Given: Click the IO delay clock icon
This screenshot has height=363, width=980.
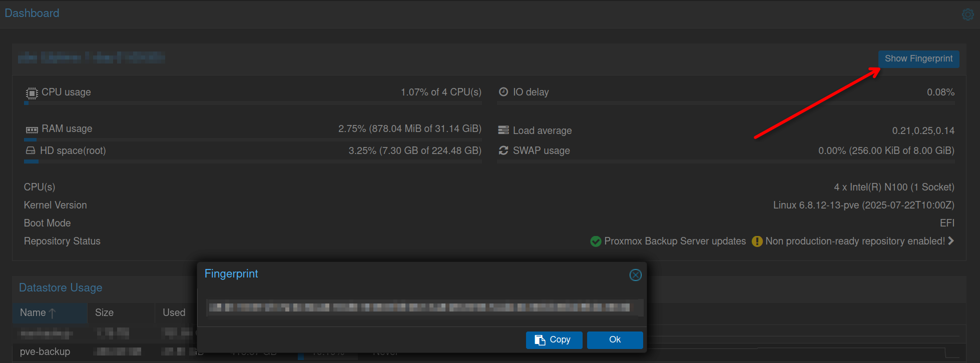Looking at the screenshot, I should coord(504,92).
